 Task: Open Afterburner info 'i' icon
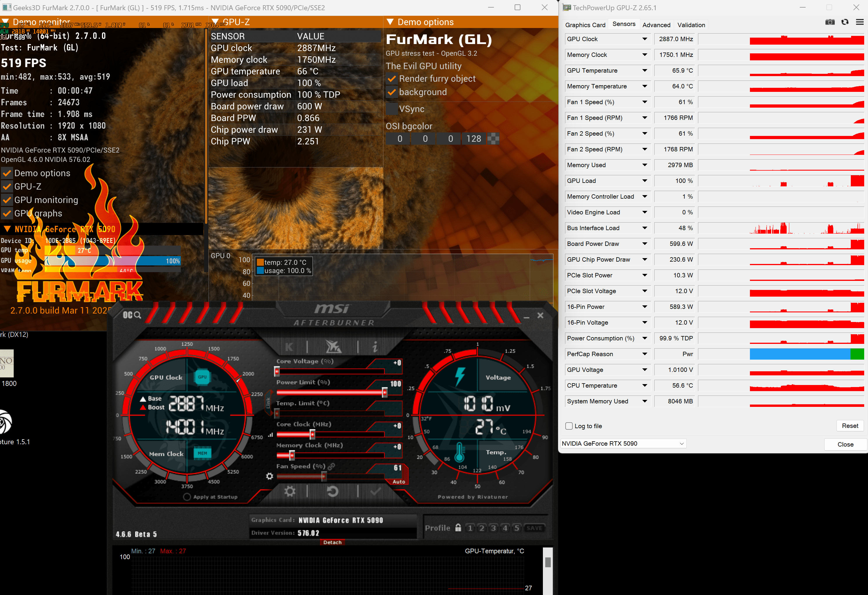[x=375, y=346]
